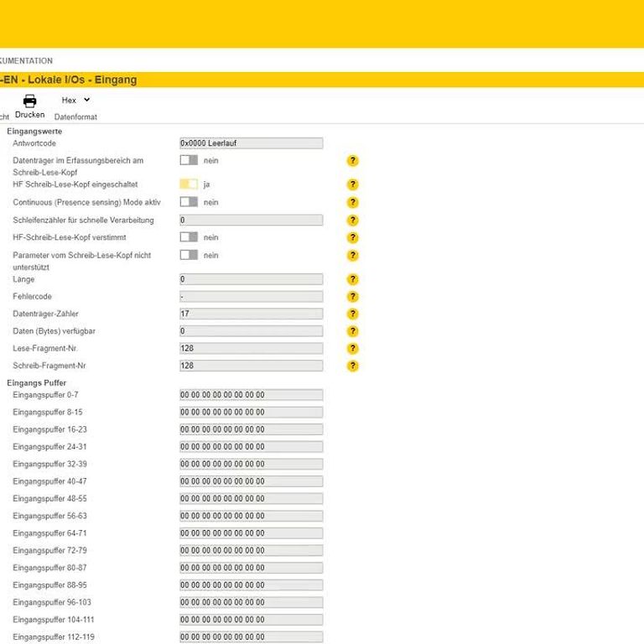Viewport: 644px width, 644px height.
Task: Open the Hex Datenformat dropdown
Action: pos(75,100)
